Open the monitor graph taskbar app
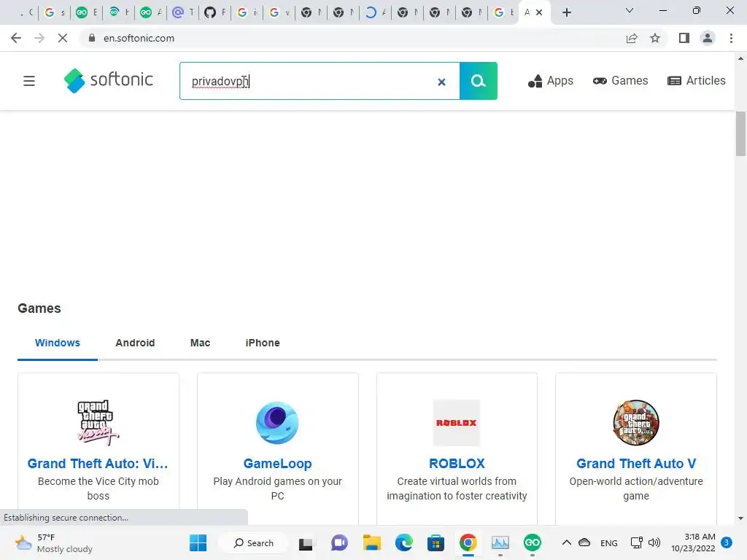 coord(500,542)
